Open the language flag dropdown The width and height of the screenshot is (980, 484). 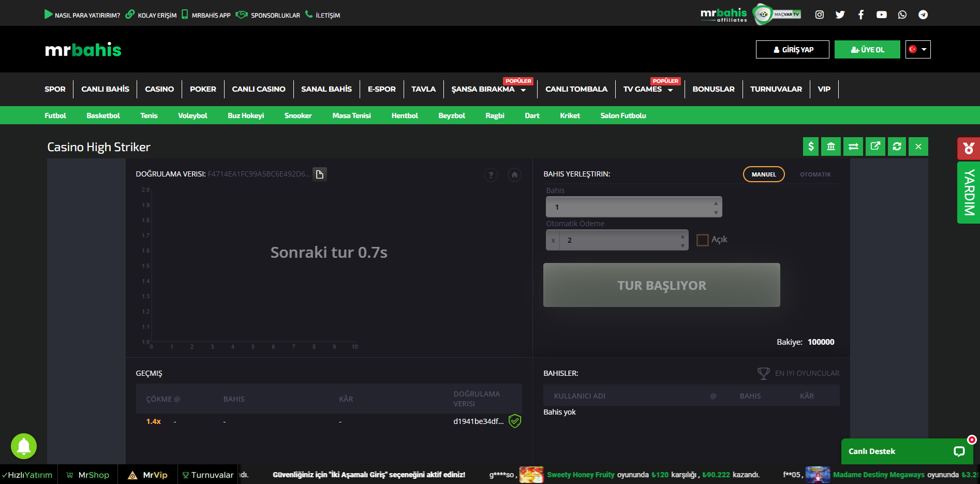pyautogui.click(x=918, y=50)
